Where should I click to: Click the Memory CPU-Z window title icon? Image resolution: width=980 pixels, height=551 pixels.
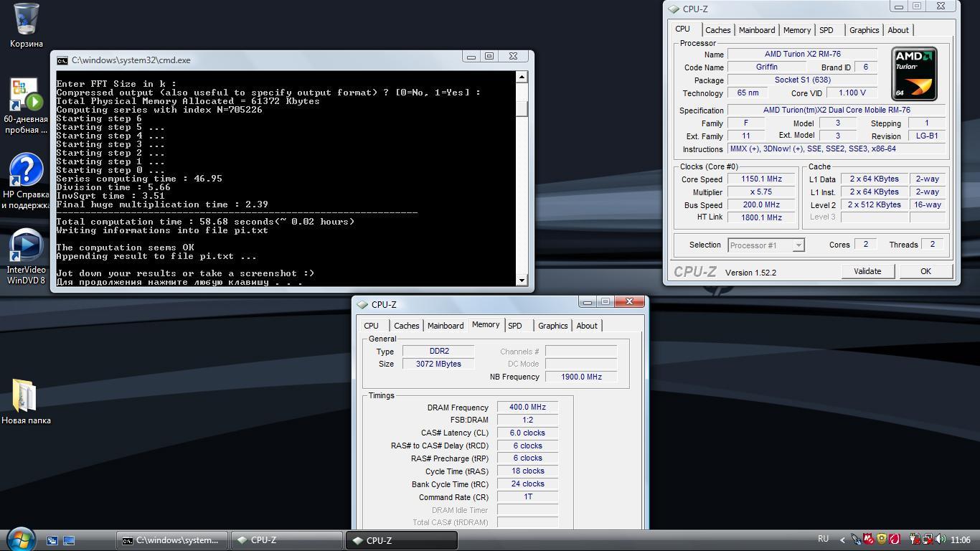pyautogui.click(x=362, y=305)
